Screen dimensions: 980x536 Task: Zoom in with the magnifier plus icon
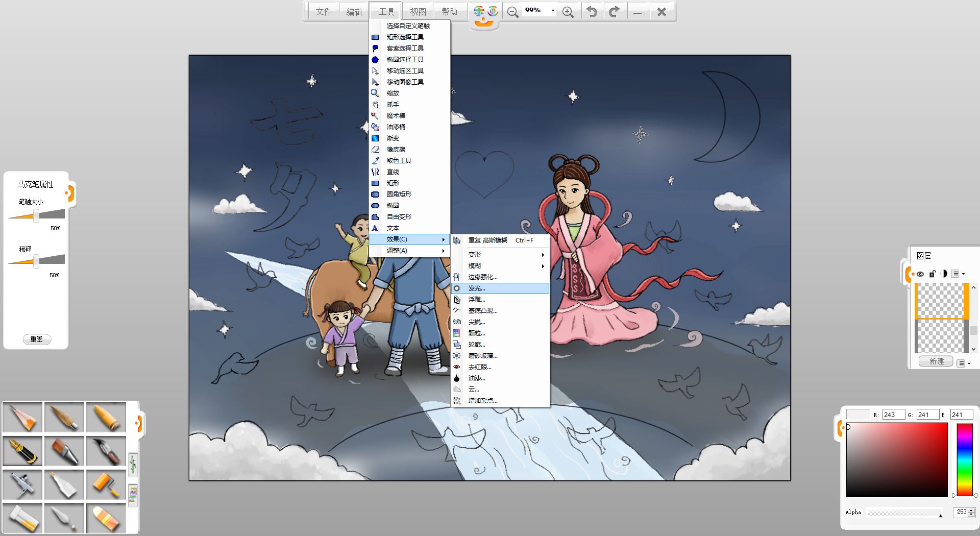[568, 12]
